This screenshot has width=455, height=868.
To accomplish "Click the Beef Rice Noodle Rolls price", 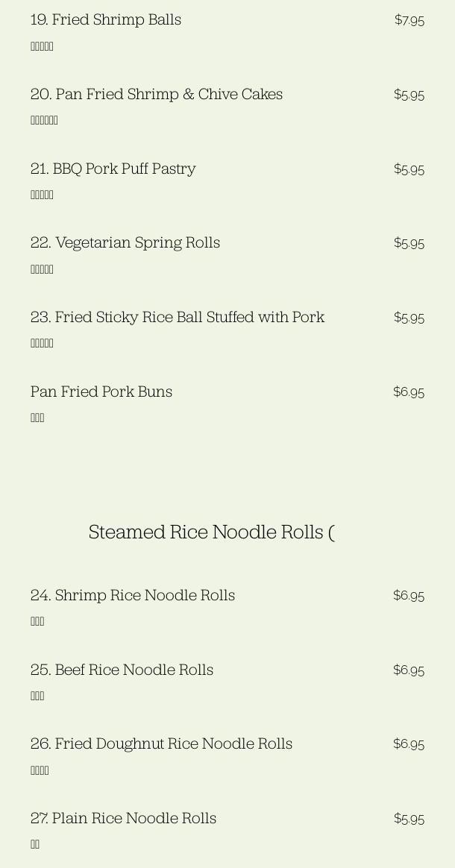I will point(409,670).
